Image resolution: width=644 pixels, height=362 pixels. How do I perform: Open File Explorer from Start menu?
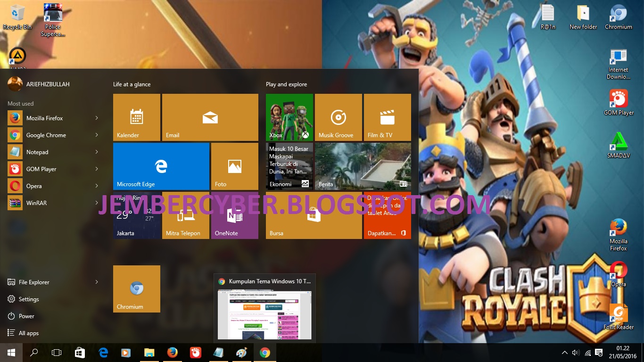(x=34, y=282)
